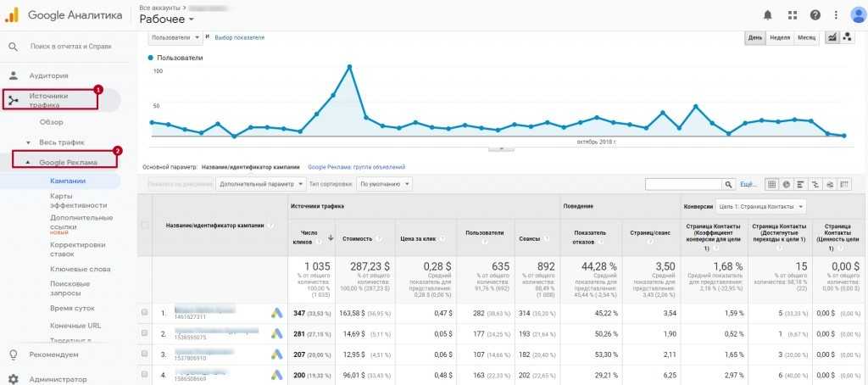Check the select-all rows checkbox in header

(144, 225)
